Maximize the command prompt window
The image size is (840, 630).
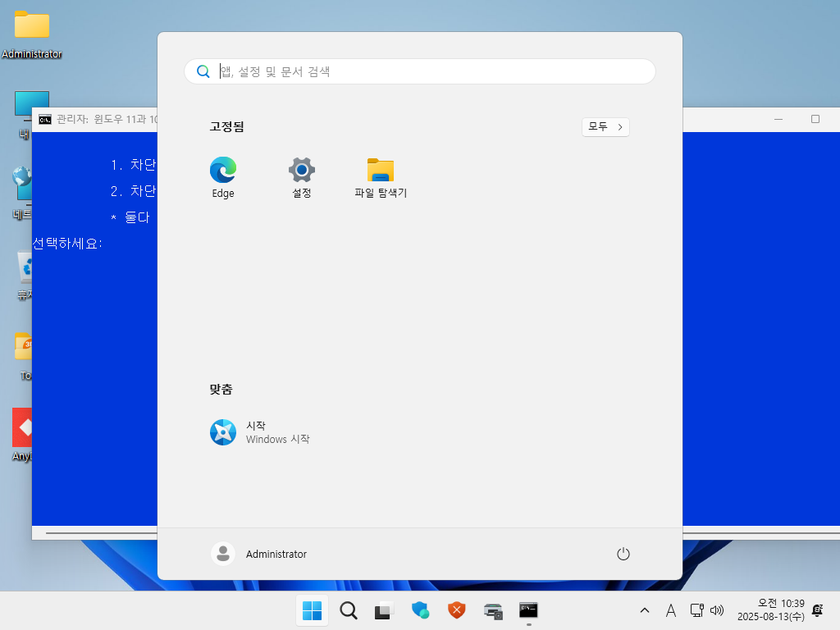pos(815,119)
